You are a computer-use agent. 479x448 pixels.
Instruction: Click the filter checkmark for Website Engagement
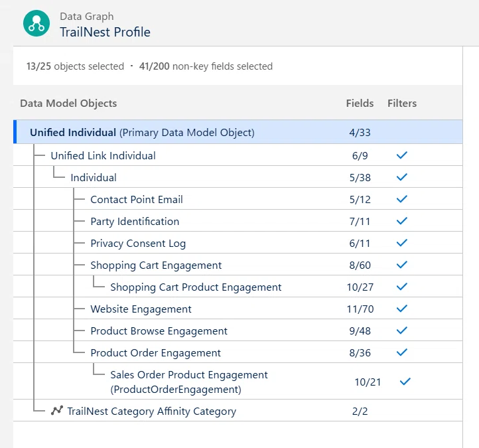click(402, 309)
